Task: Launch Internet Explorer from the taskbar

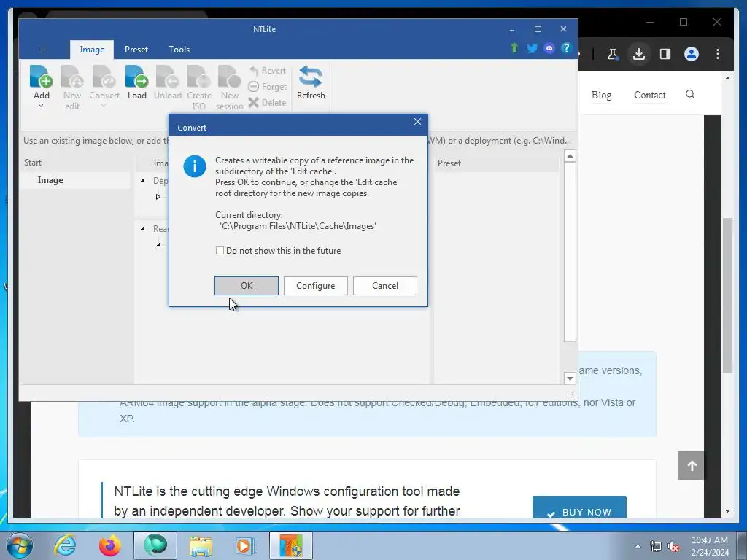Action: [x=65, y=545]
